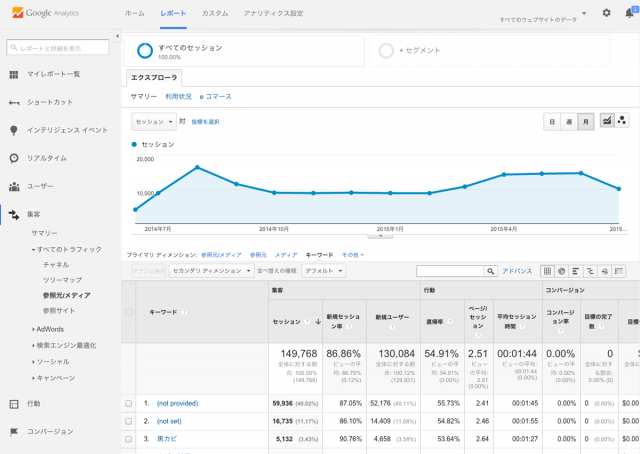
Task: Collapse the left sidebar arrow
Action: (x=118, y=36)
